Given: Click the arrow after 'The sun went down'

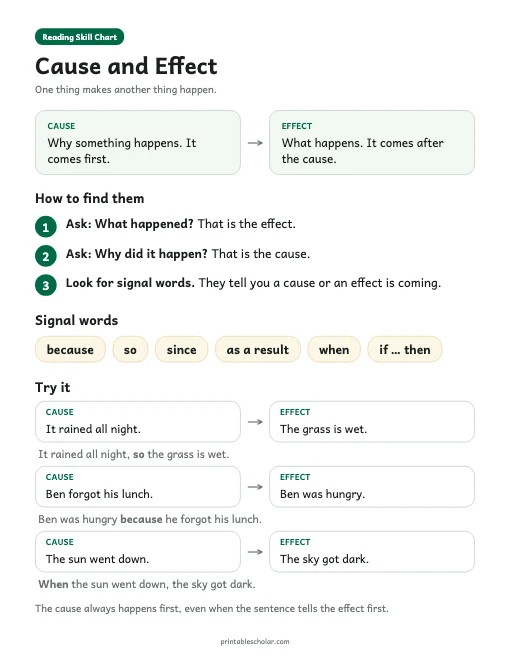Looking at the screenshot, I should tap(255, 552).
